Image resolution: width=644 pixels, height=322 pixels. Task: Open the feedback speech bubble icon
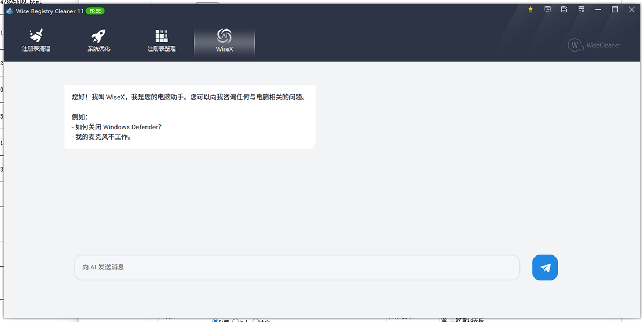point(547,10)
